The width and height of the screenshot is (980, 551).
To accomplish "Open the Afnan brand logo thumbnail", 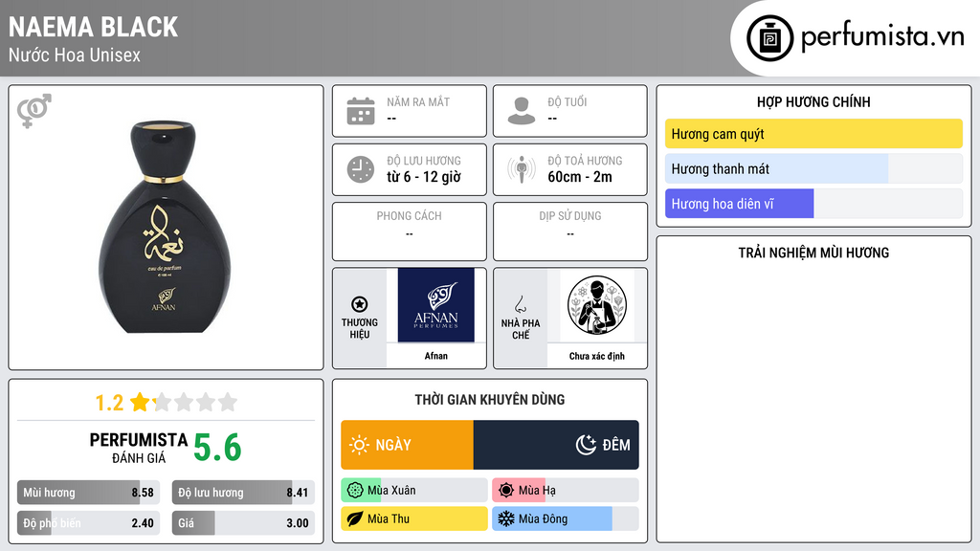I will tap(435, 305).
